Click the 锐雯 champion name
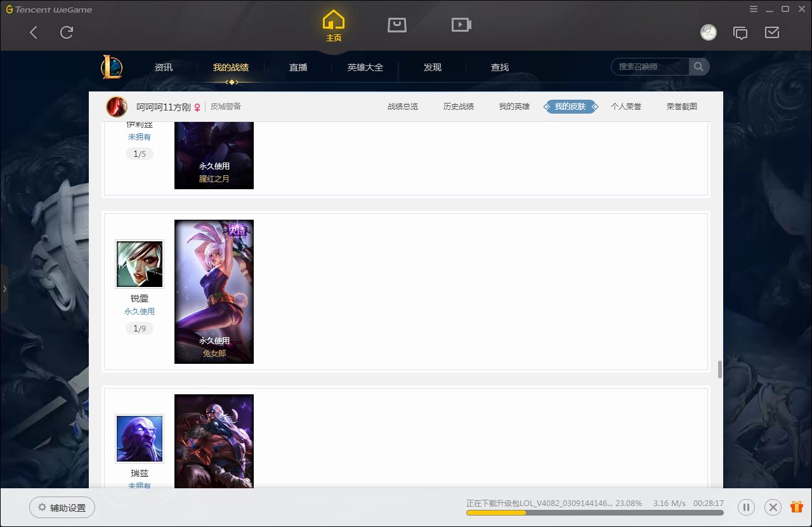 click(140, 298)
